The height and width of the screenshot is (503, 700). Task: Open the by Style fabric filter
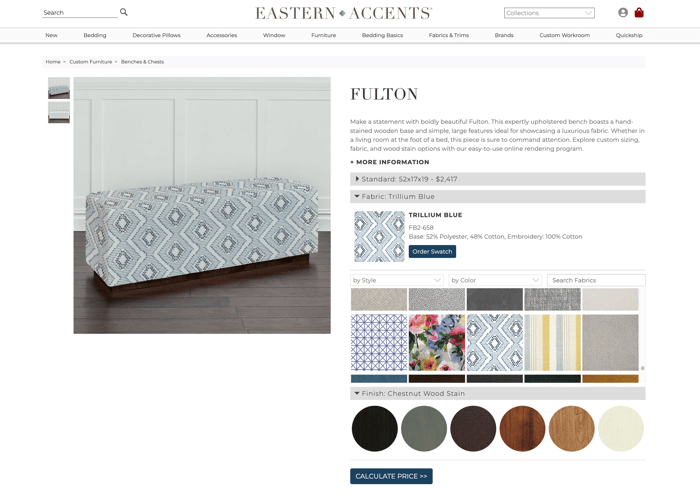coord(397,280)
